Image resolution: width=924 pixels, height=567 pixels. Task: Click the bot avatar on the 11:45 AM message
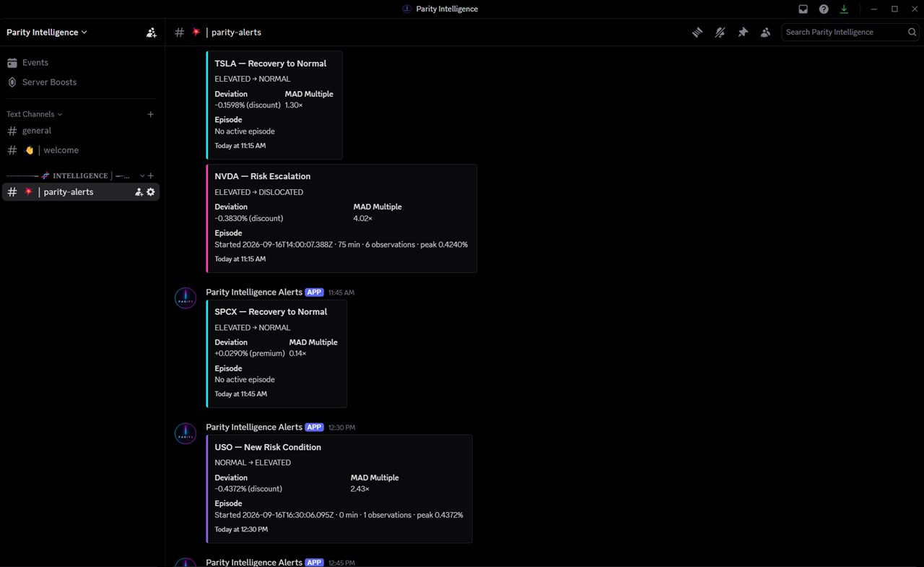(x=186, y=298)
